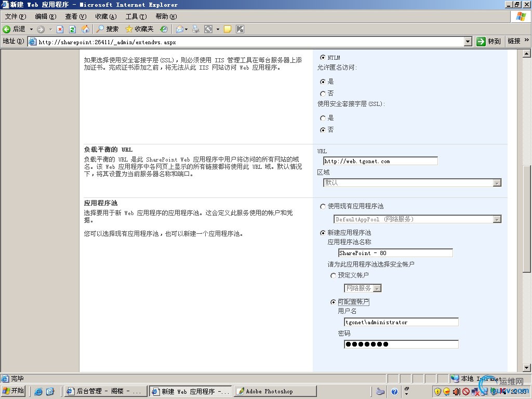Image resolution: width=532 pixels, height=399 pixels.
Task: Open the 网络服务 predefined account dropdown
Action: [x=377, y=288]
